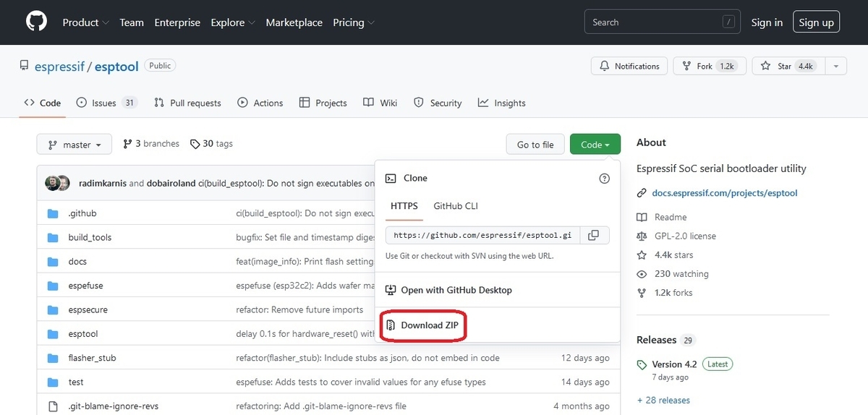
Task: View the + 28 releases link
Action: (x=663, y=400)
